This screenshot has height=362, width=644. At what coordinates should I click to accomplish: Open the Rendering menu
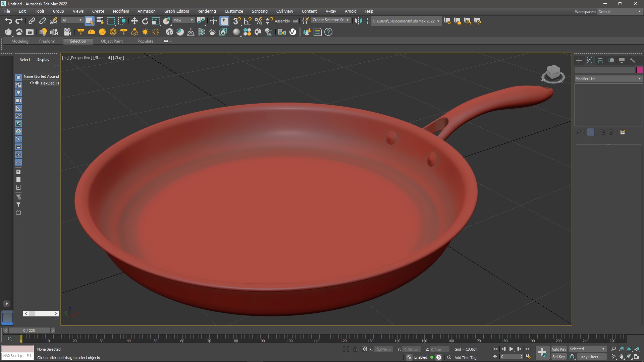[207, 11]
